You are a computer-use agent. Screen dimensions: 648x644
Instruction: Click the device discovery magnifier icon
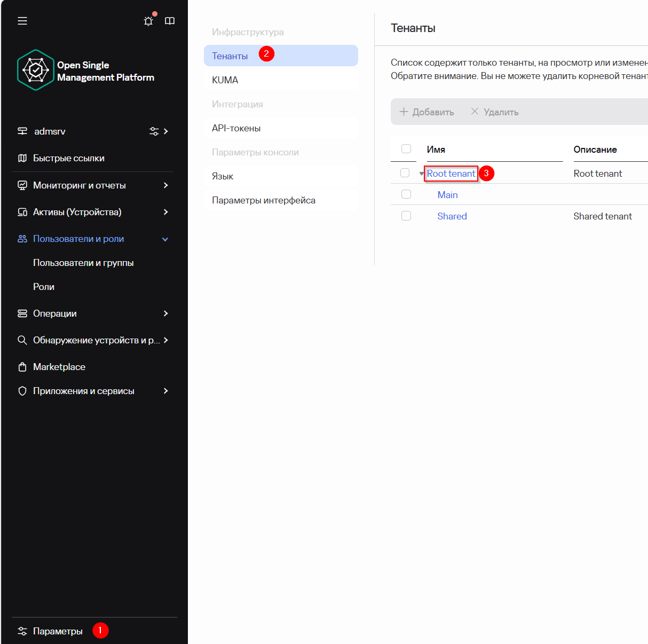click(x=22, y=340)
